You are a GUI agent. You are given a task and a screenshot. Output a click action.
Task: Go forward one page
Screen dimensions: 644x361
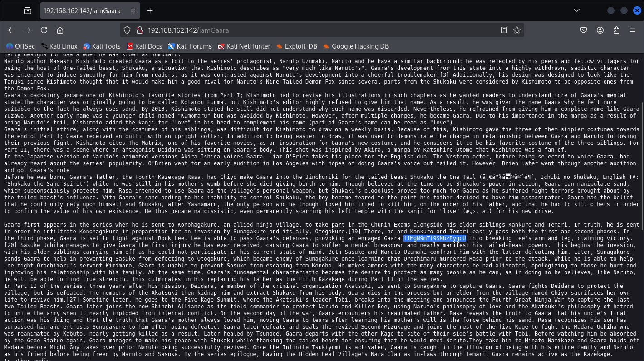[28, 30]
